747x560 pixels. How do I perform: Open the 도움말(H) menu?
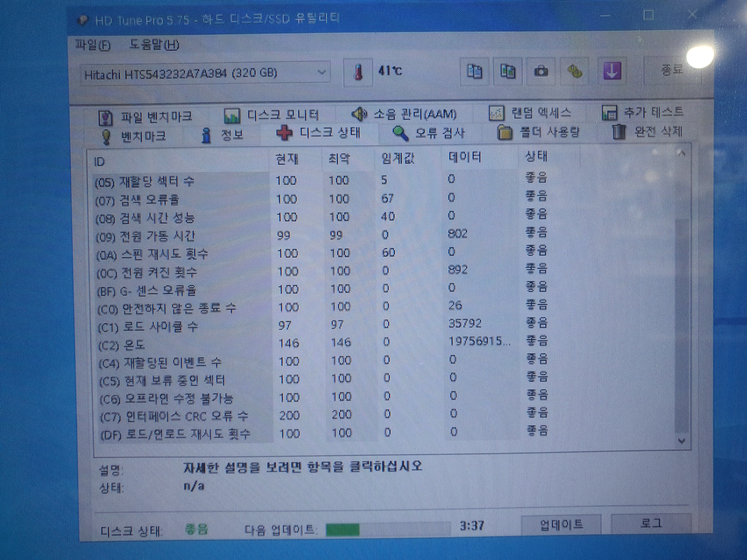tap(154, 45)
